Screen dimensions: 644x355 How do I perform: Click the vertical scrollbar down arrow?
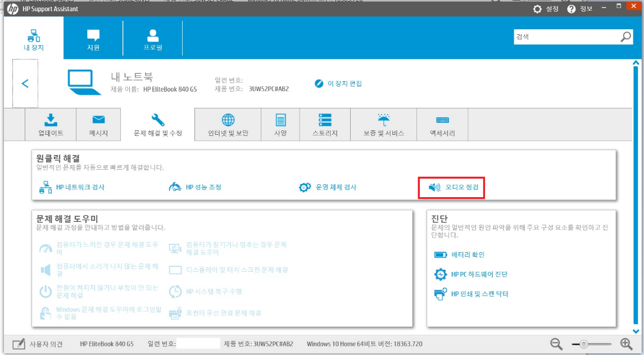636,330
